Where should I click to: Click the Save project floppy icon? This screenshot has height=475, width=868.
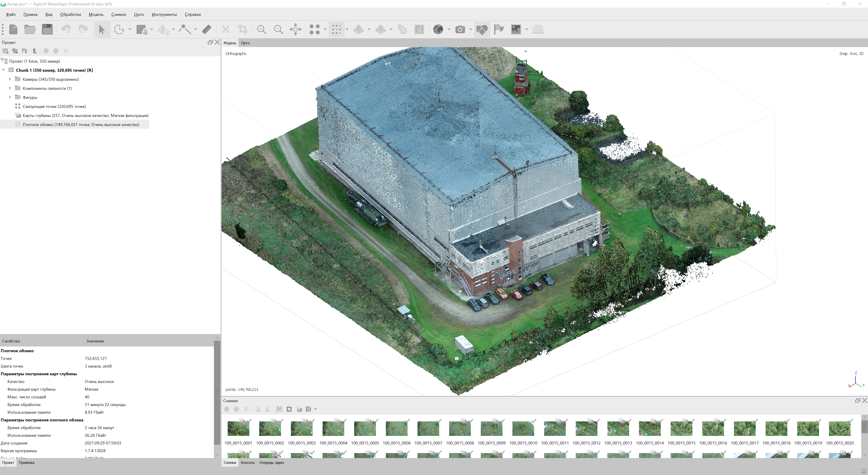pyautogui.click(x=47, y=29)
